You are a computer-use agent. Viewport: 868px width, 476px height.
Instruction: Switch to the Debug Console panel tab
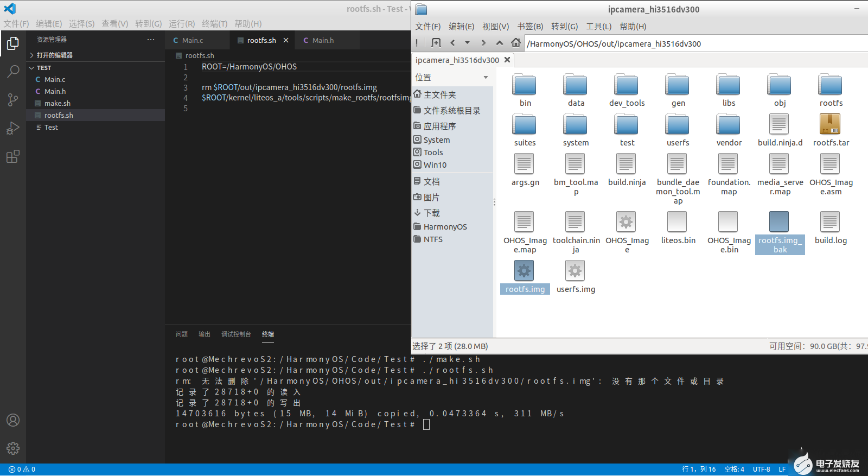click(x=236, y=334)
